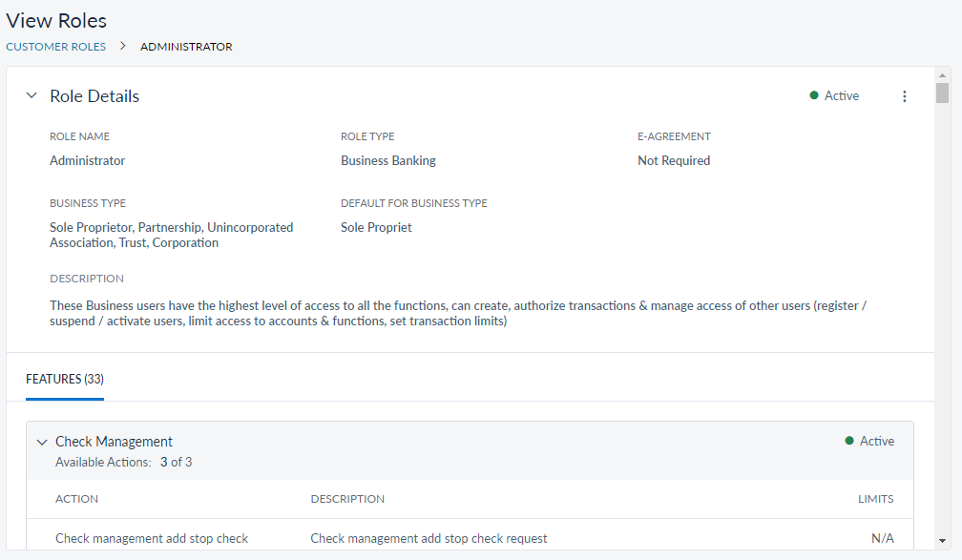Viewport: 962px width, 560px height.
Task: Click the scrollbar down arrow
Action: (x=942, y=539)
